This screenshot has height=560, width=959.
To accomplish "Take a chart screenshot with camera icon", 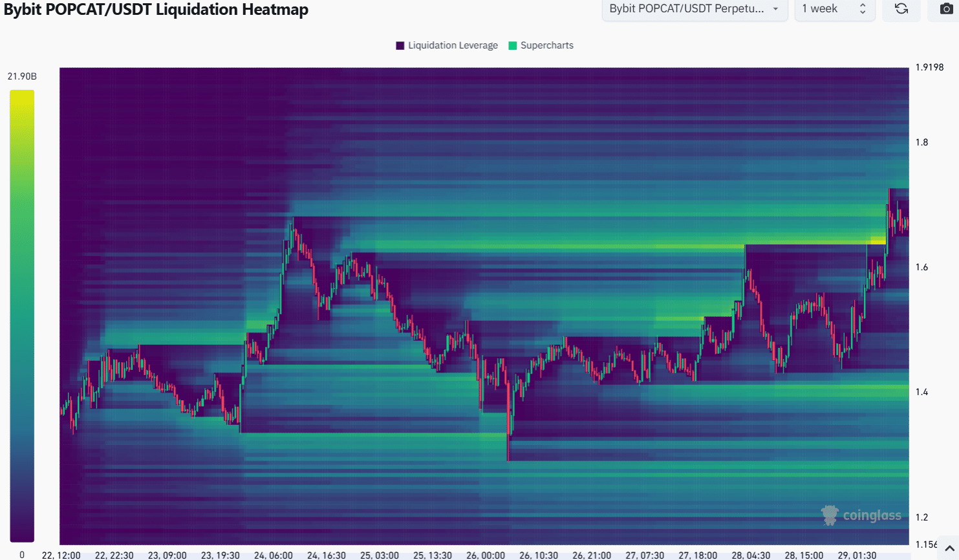I will pyautogui.click(x=946, y=9).
